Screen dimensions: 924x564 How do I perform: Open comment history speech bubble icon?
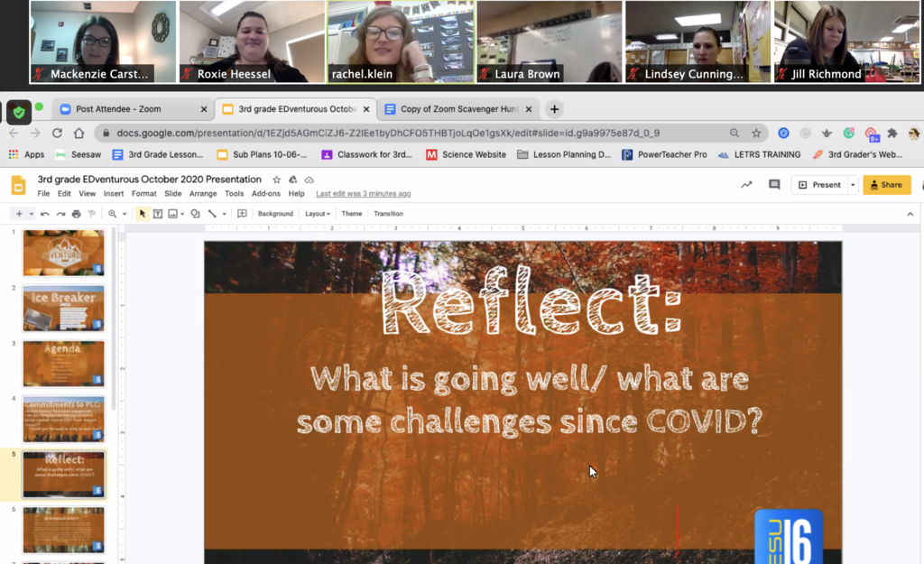[x=773, y=185]
